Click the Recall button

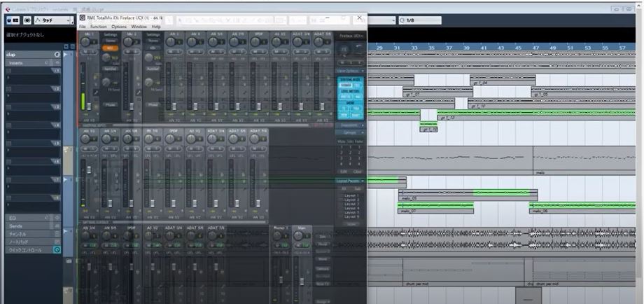point(323,244)
